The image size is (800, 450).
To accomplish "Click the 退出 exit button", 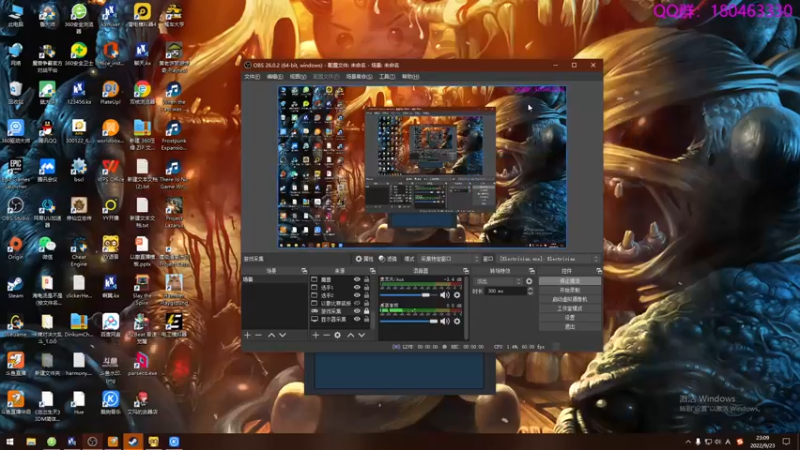I will pos(569,327).
